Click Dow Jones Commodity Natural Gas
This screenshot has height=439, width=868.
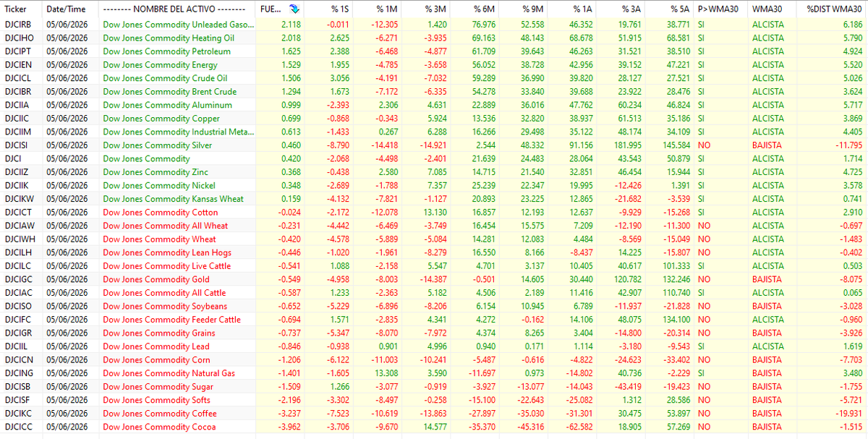pyautogui.click(x=169, y=372)
